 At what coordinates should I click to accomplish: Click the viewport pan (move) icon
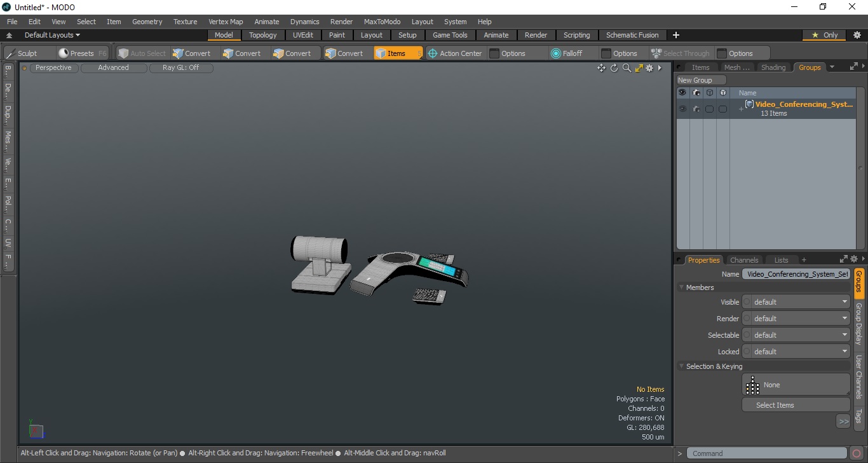point(601,68)
